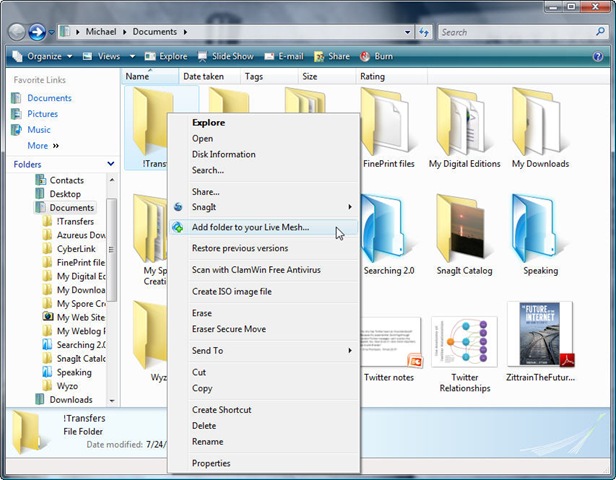Click the Back navigation arrow

[x=17, y=32]
